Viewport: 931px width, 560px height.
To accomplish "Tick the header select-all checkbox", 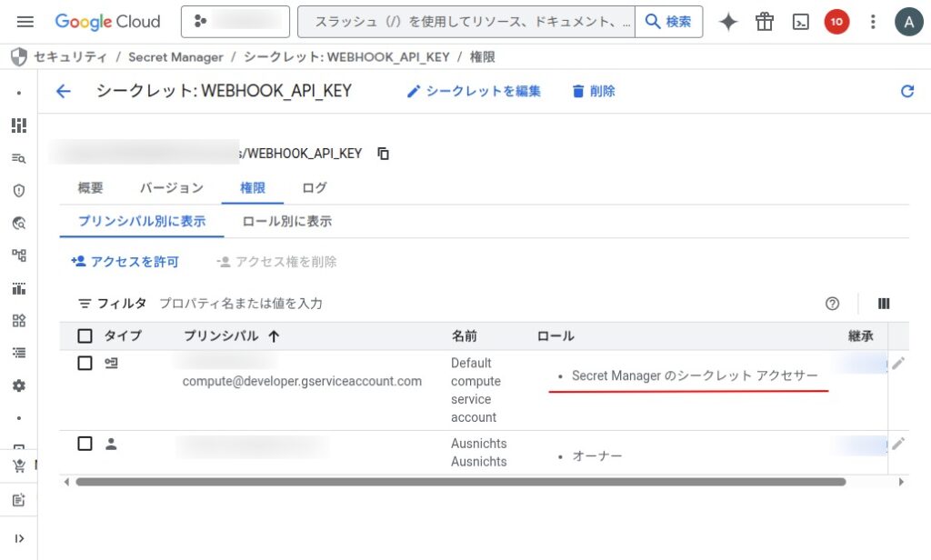I will 85,336.
